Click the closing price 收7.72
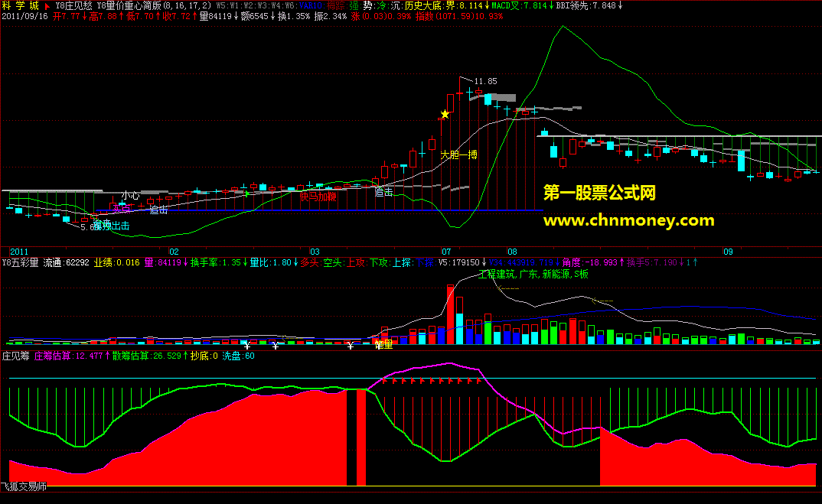822x504 pixels. tap(177, 16)
